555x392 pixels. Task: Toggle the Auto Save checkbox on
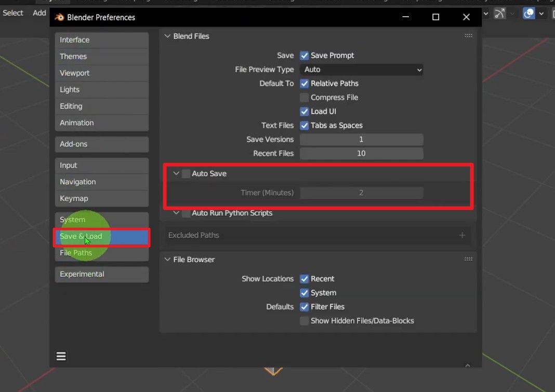click(186, 173)
